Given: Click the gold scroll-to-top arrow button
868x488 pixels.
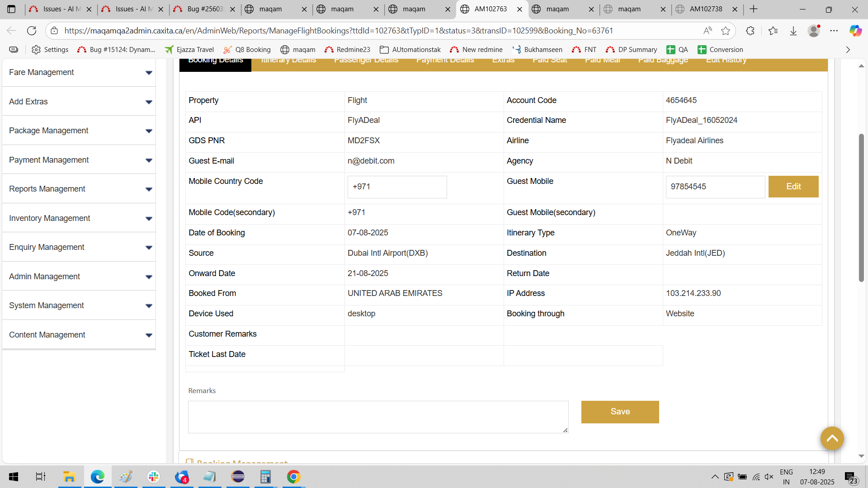Looking at the screenshot, I should coord(832,438).
